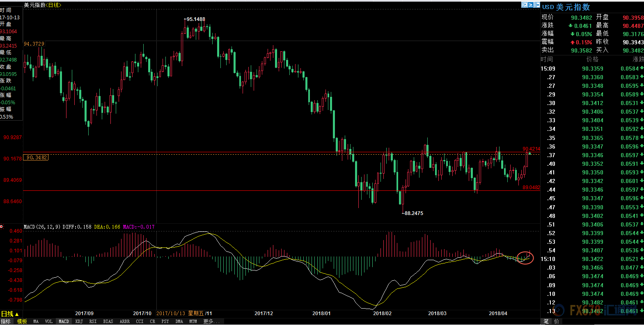This screenshot has width=644, height=325.
Task: Open the 更多... indicators list
Action: 211,321
